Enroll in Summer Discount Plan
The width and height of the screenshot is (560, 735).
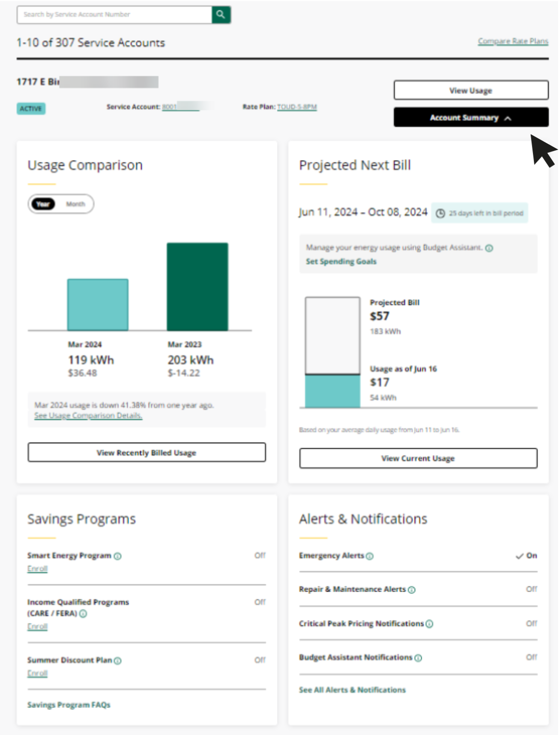pos(37,673)
